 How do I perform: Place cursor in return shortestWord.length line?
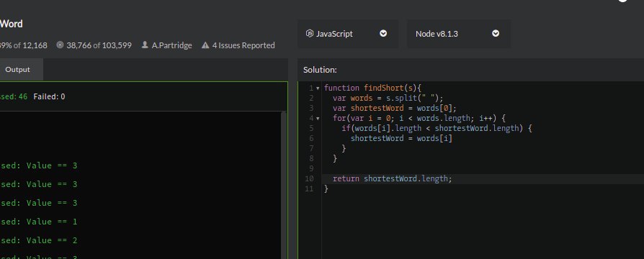point(392,179)
